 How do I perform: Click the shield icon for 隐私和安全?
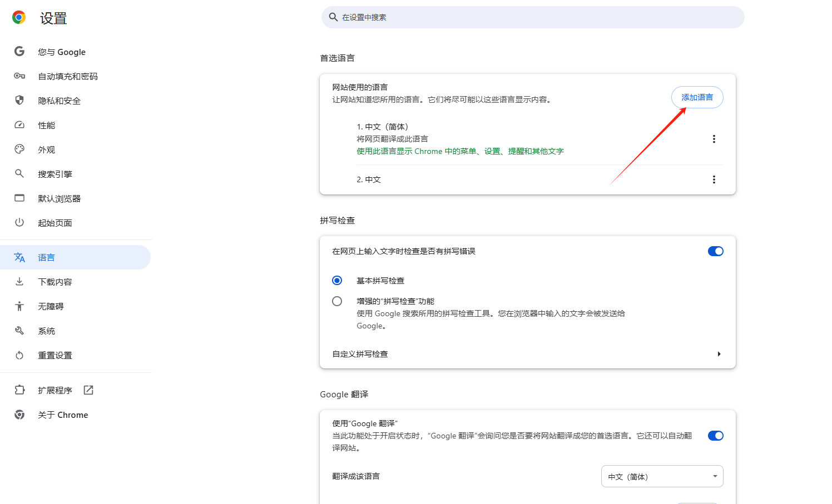point(19,100)
